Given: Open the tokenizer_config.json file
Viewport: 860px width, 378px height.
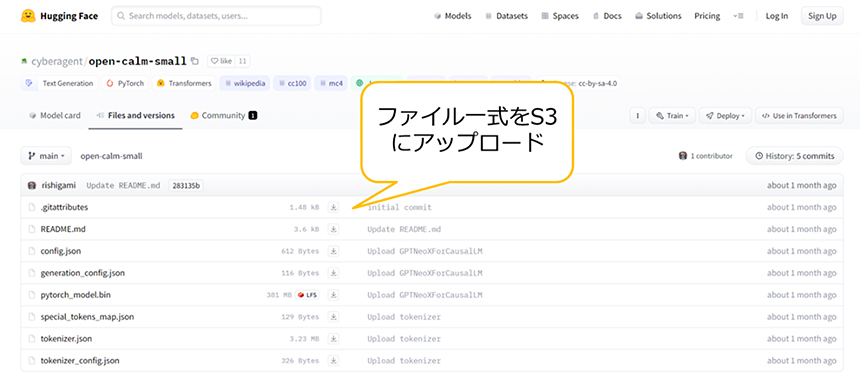Looking at the screenshot, I should tap(80, 361).
